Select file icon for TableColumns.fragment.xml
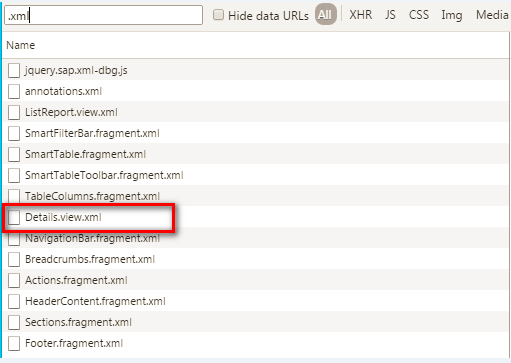 click(14, 196)
